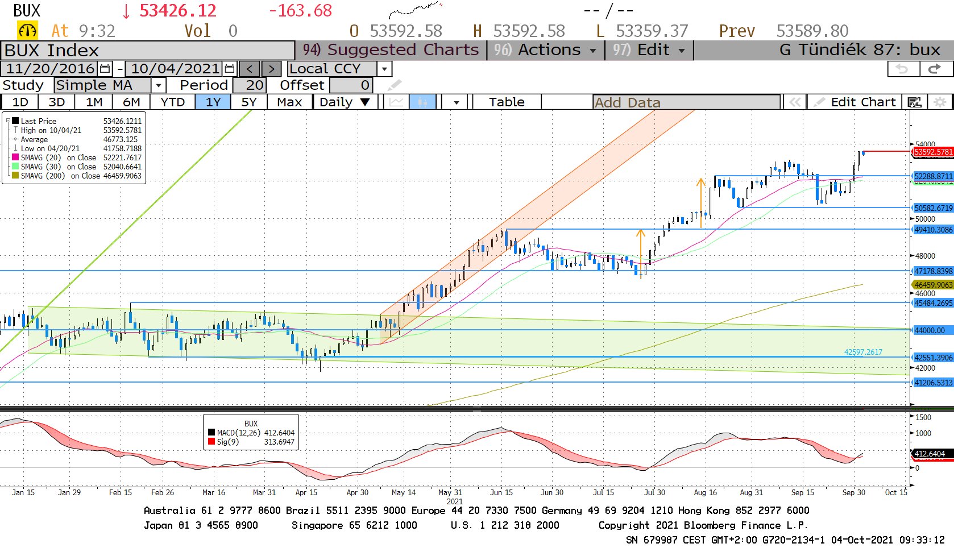The height and width of the screenshot is (560, 954).
Task: Click the Offset value field
Action: pos(351,85)
